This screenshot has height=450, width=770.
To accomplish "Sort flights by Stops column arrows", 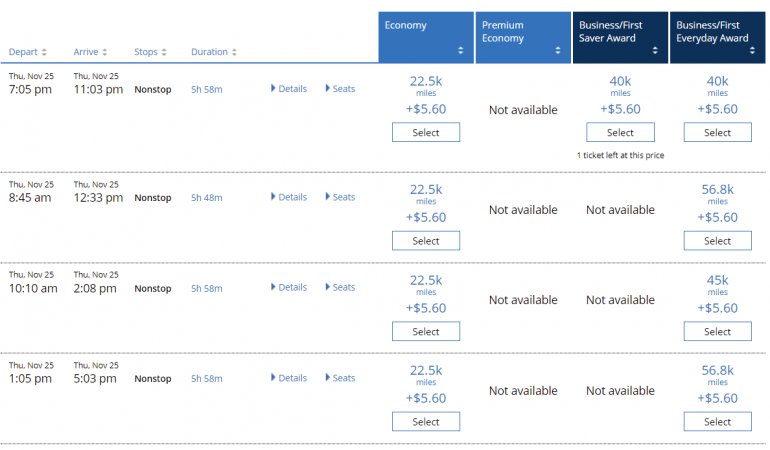I will [x=164, y=52].
